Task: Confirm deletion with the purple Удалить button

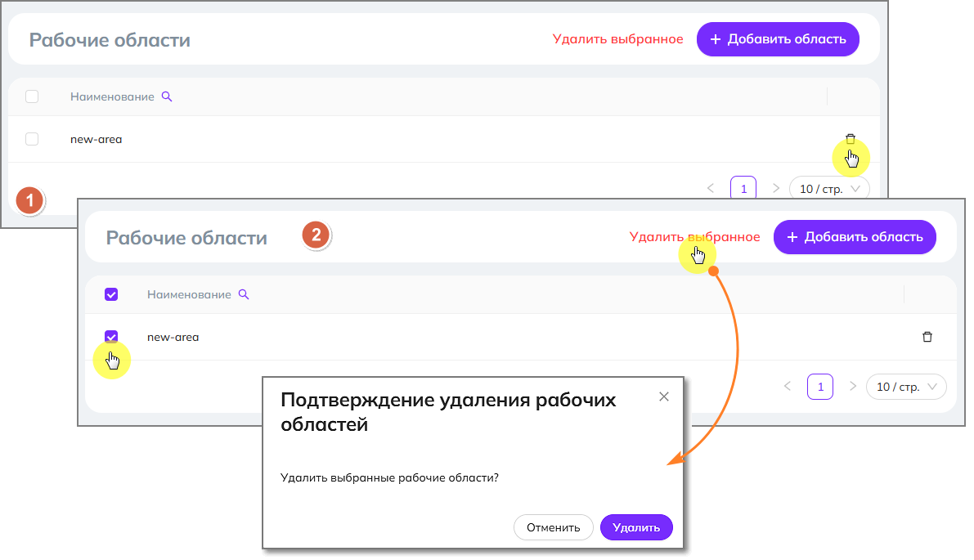Action: (x=636, y=527)
